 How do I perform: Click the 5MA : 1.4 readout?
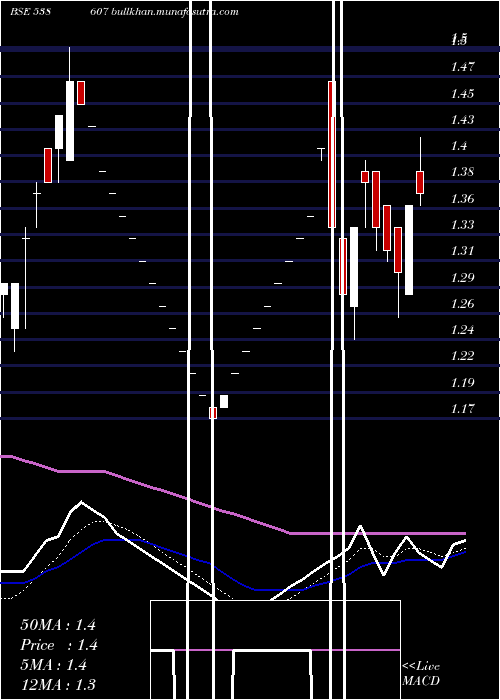54,665
